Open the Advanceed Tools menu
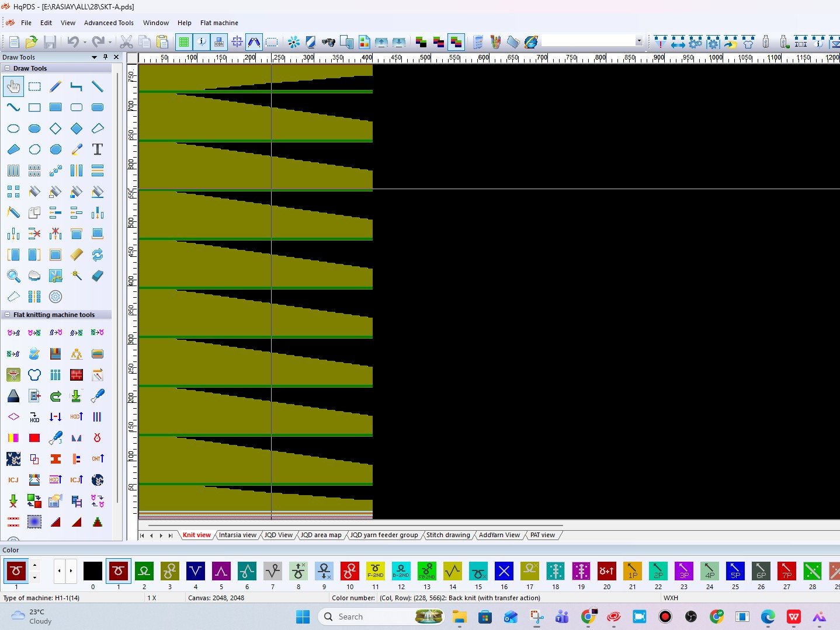Viewport: 840px width, 630px height. click(x=109, y=23)
